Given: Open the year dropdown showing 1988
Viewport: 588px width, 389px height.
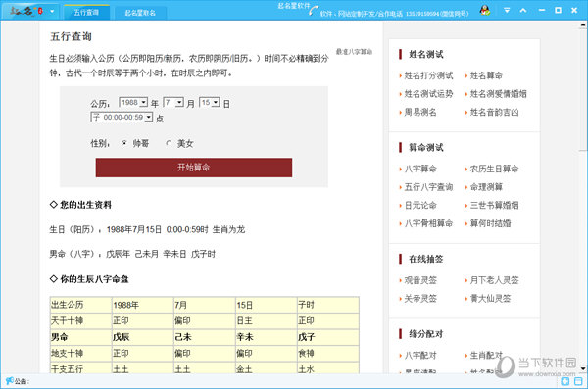Looking at the screenshot, I should click(x=133, y=103).
